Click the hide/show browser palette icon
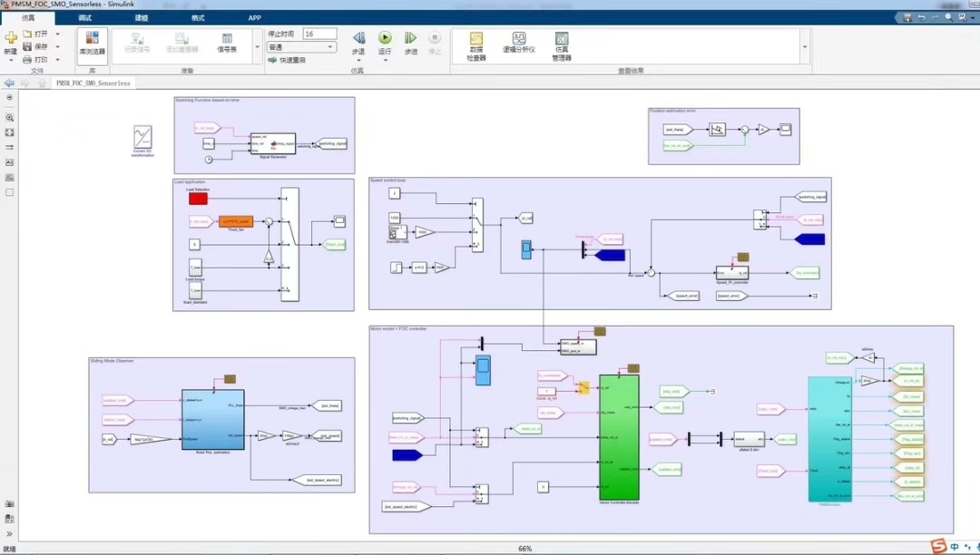The image size is (980, 555). tap(9, 98)
